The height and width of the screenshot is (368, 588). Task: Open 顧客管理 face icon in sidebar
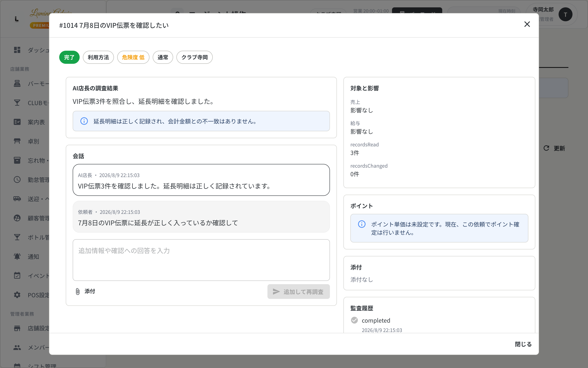point(17,218)
